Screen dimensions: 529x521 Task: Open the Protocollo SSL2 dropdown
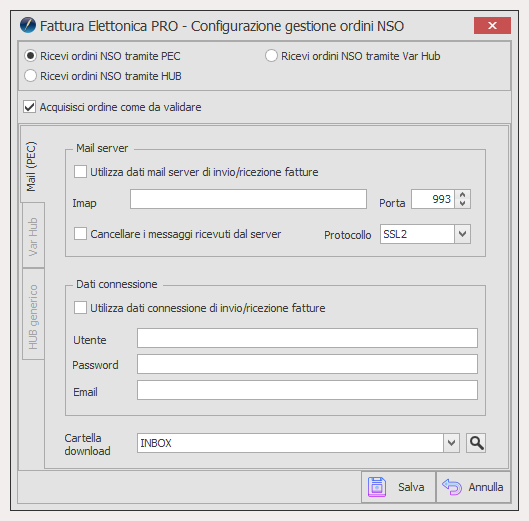coord(462,234)
